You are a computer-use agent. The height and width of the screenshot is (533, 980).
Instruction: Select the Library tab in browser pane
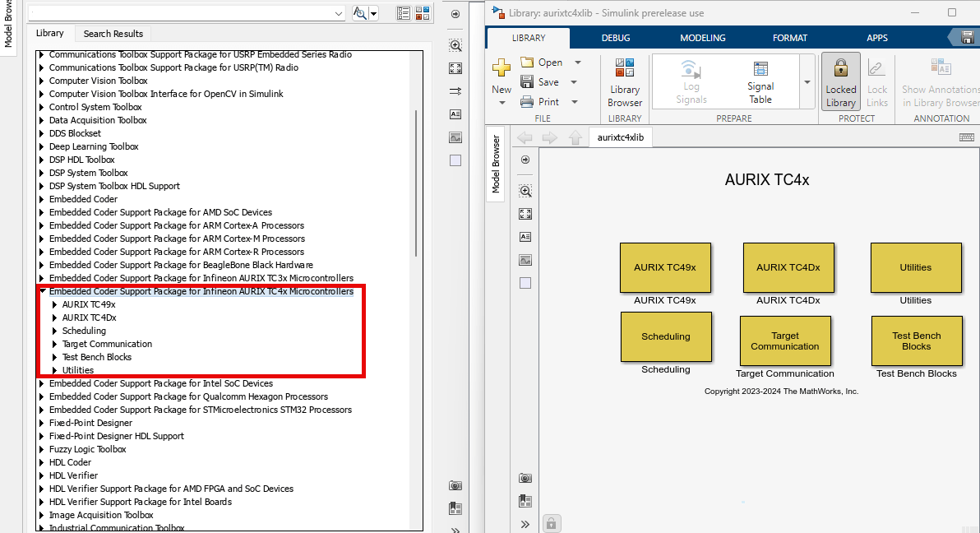(x=49, y=33)
